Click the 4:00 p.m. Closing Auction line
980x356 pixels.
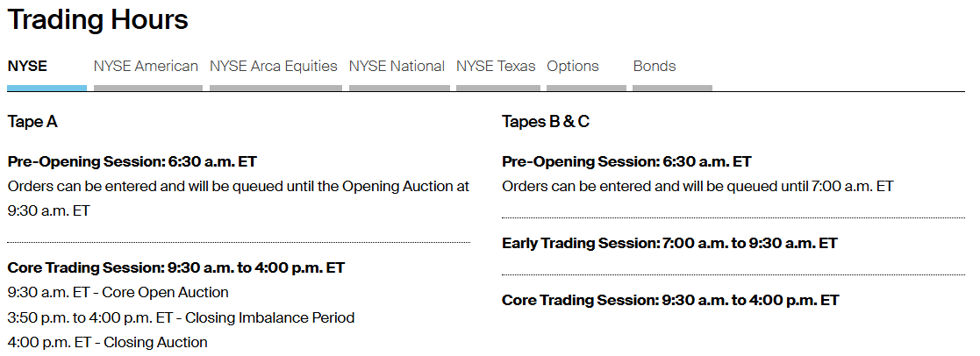[108, 342]
